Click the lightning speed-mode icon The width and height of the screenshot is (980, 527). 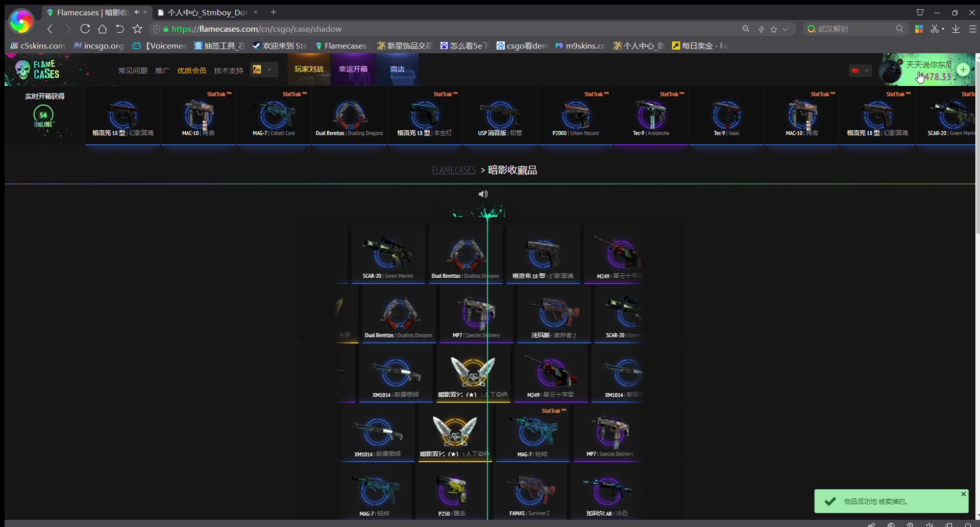coord(761,29)
